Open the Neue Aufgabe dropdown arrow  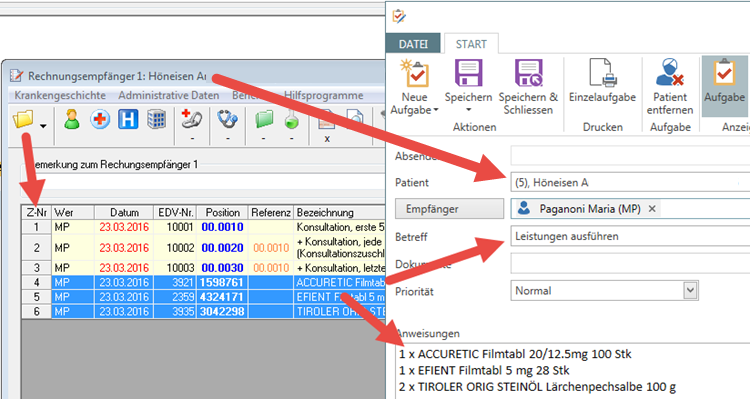click(436, 111)
